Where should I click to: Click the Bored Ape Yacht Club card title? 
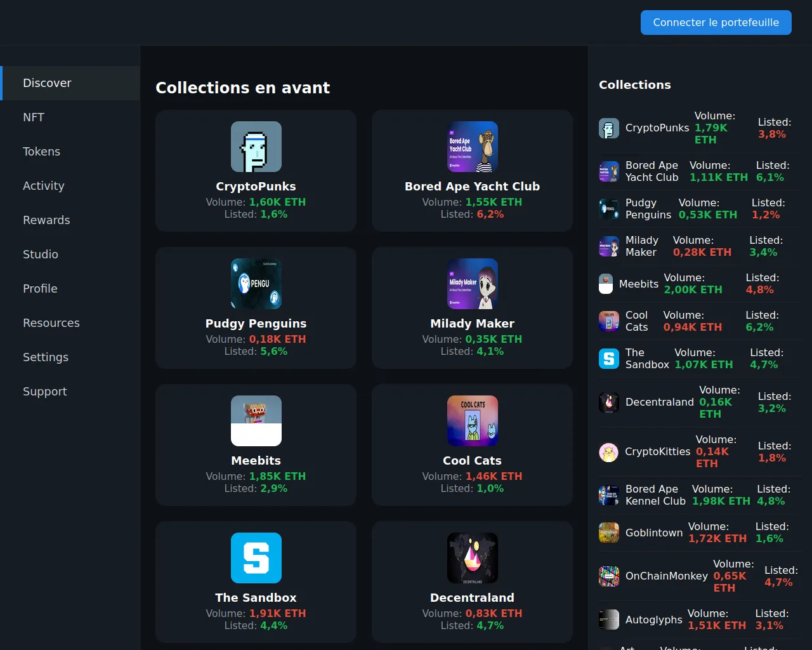coord(473,187)
